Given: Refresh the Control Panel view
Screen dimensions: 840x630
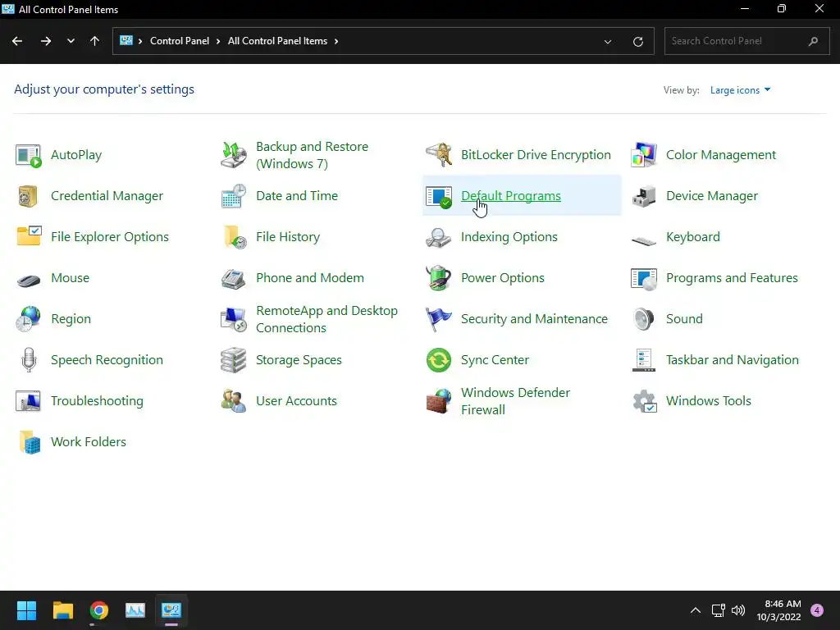Looking at the screenshot, I should tap(638, 41).
